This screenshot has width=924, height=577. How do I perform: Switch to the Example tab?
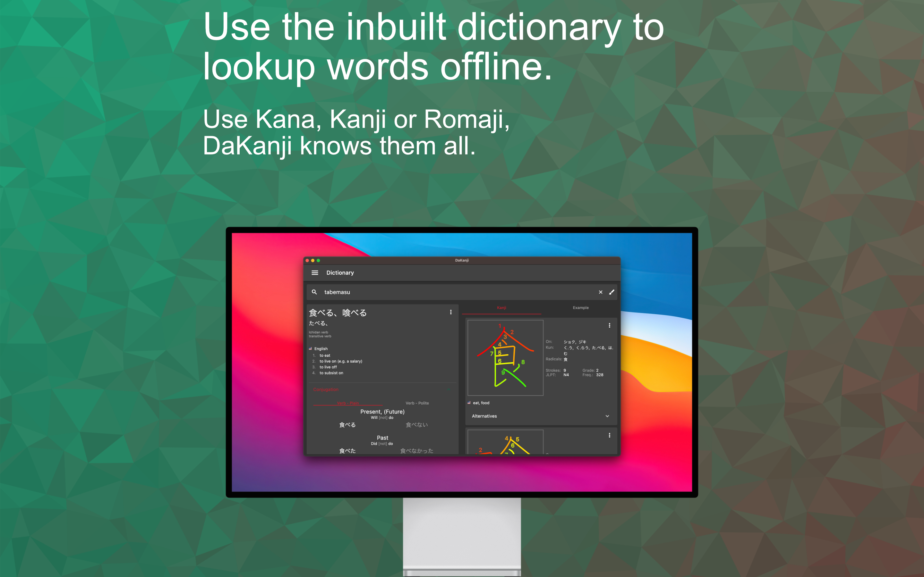[x=580, y=308]
